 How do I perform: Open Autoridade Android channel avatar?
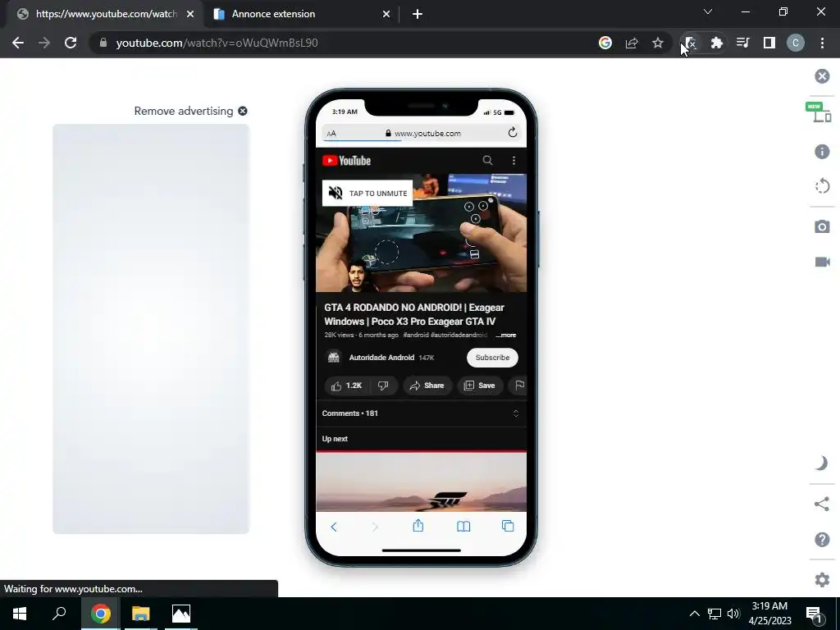(334, 358)
